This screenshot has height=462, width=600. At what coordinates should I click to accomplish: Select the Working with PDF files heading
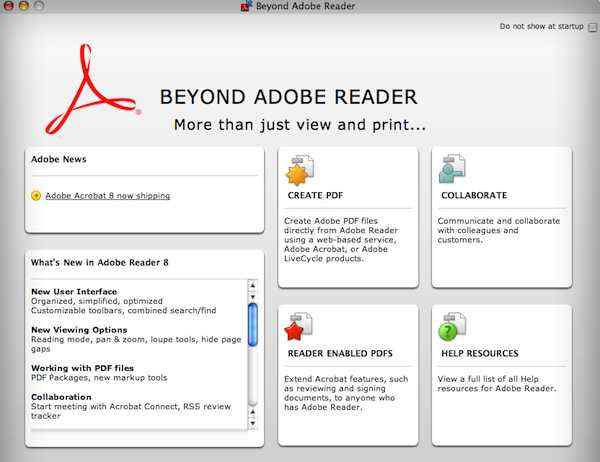click(82, 368)
